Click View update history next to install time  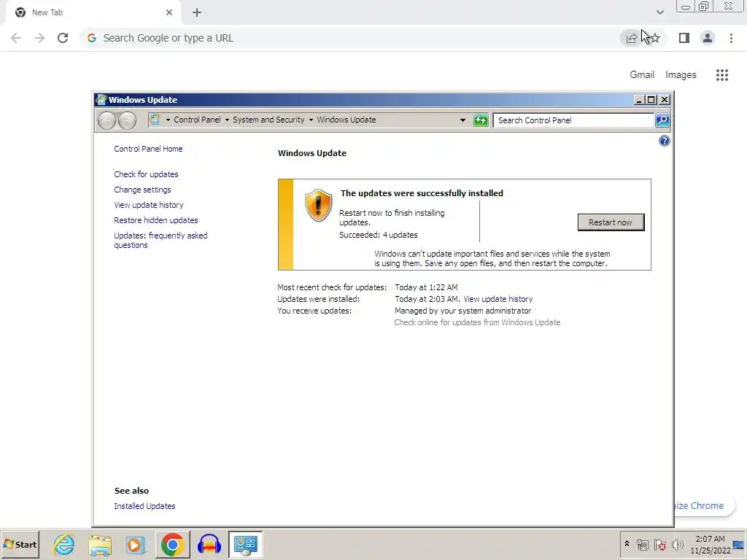click(498, 299)
